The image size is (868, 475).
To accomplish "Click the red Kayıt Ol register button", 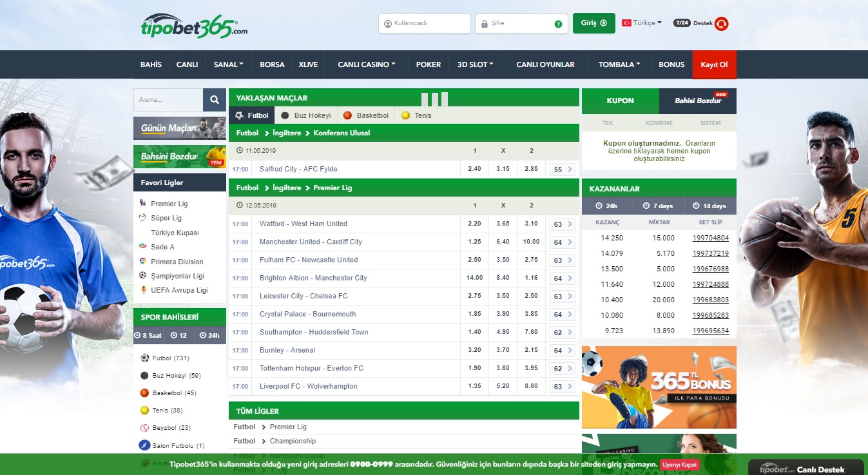I will tap(714, 64).
